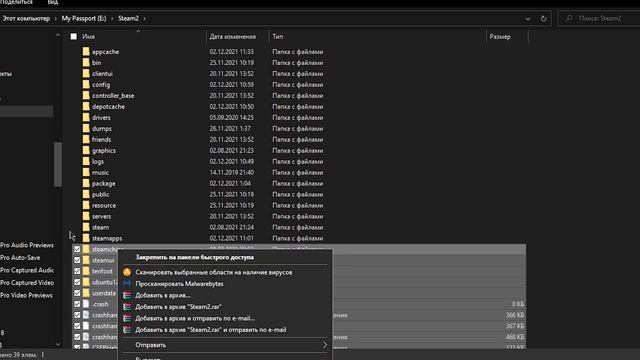Image resolution: width=640 pixels, height=360 pixels.
Task: Uncheck the userdata row checkbox
Action: (x=77, y=293)
